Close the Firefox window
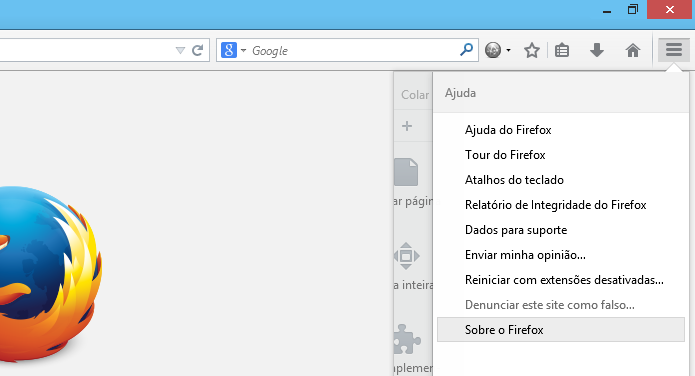The width and height of the screenshot is (695, 376). 669,9
